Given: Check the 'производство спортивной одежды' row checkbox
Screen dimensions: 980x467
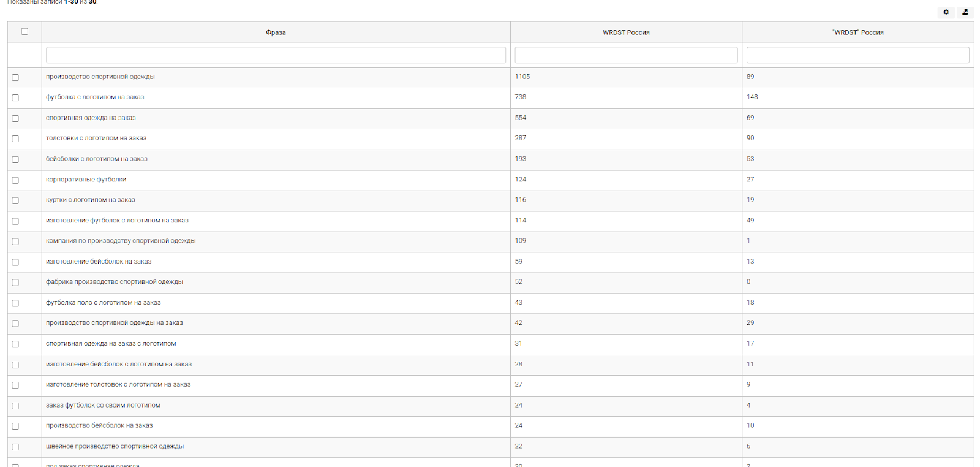Looking at the screenshot, I should (15, 77).
